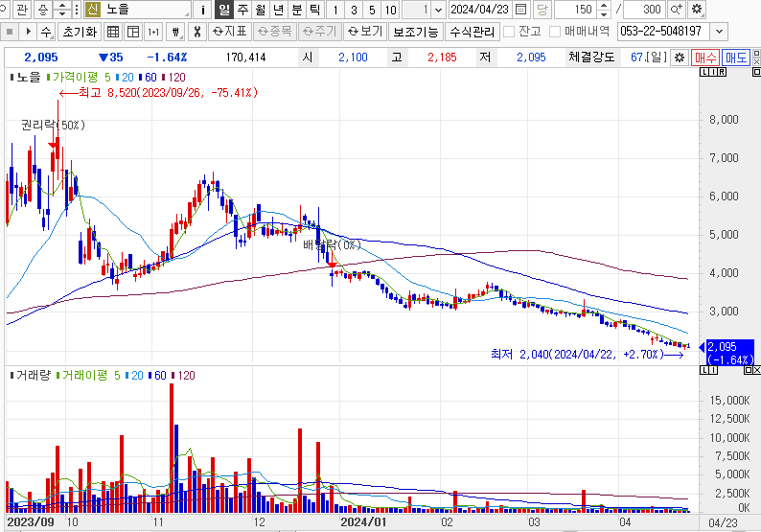Click the L icon on price chart header
Viewport: 761px width, 532px height.
pos(704,72)
